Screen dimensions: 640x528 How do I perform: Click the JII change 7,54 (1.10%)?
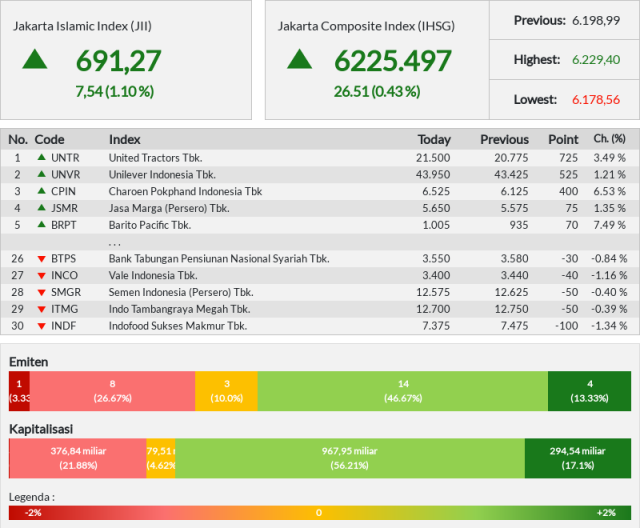115,91
